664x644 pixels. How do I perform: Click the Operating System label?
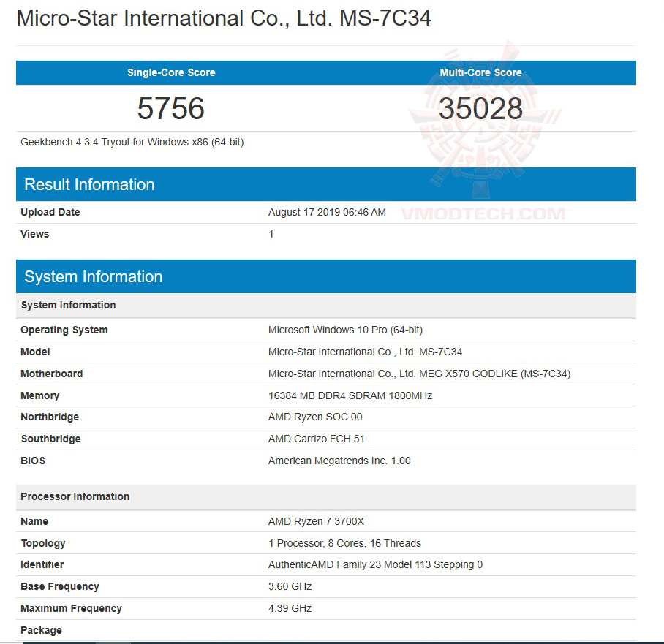64,330
